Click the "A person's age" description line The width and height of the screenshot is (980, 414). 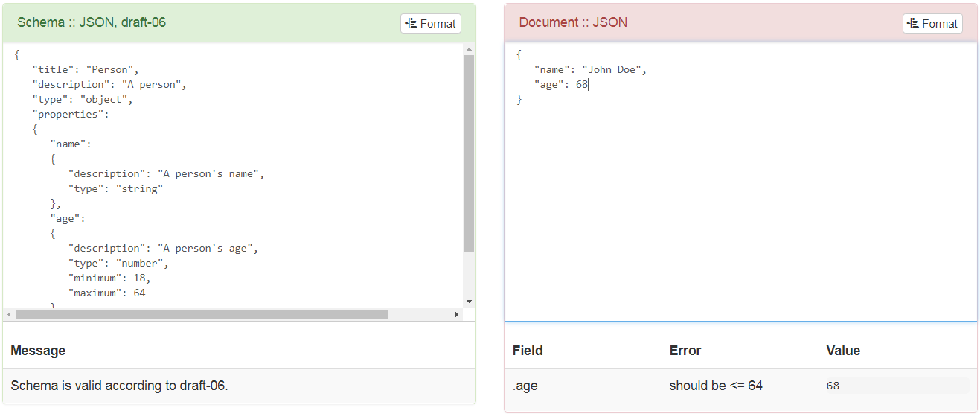click(164, 248)
